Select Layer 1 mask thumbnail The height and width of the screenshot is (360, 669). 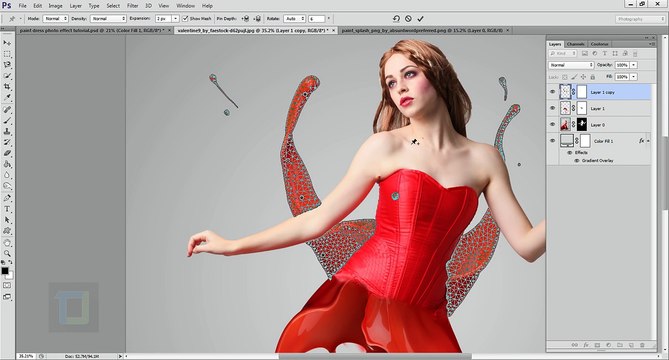click(x=582, y=108)
